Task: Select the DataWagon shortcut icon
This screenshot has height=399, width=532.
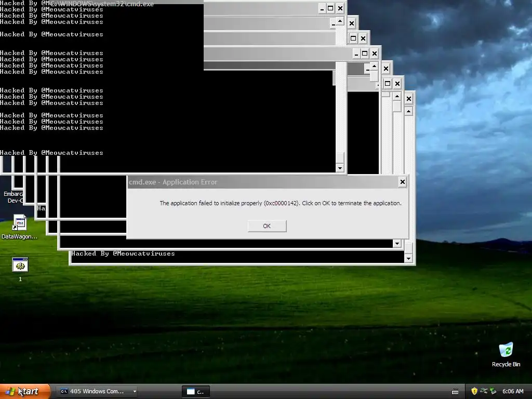Action: (19, 227)
